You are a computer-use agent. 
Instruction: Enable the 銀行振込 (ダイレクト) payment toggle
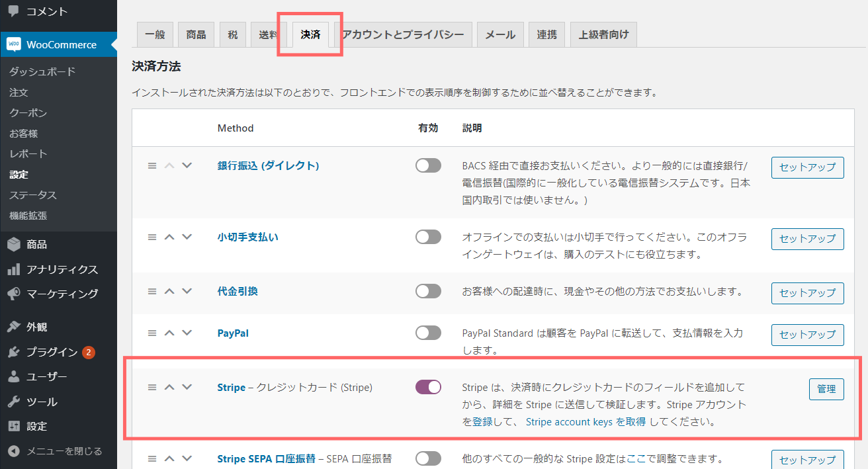[x=428, y=166]
